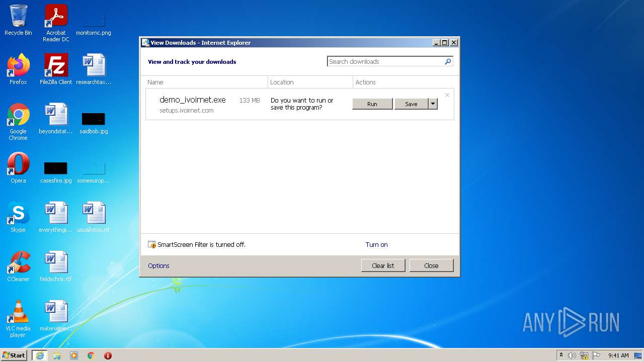Open the VLC media player shortcut
The image size is (644, 362).
[x=18, y=319]
